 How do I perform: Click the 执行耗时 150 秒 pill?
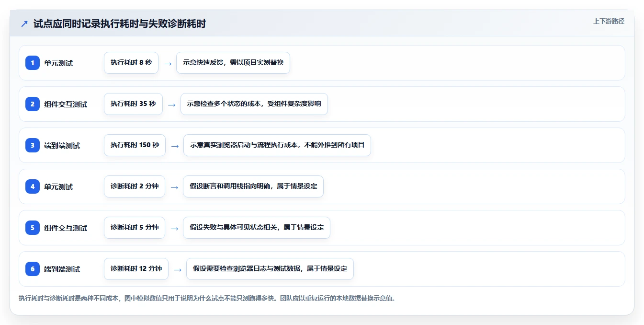tap(135, 145)
